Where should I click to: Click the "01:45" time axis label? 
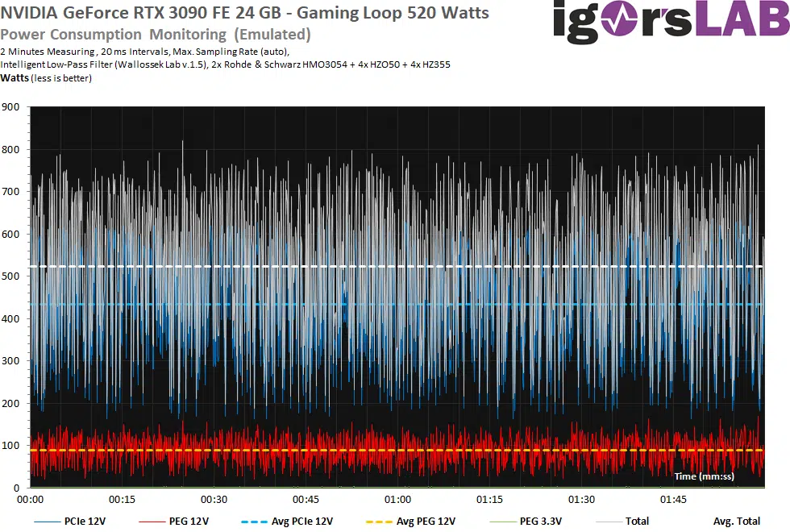tap(673, 499)
